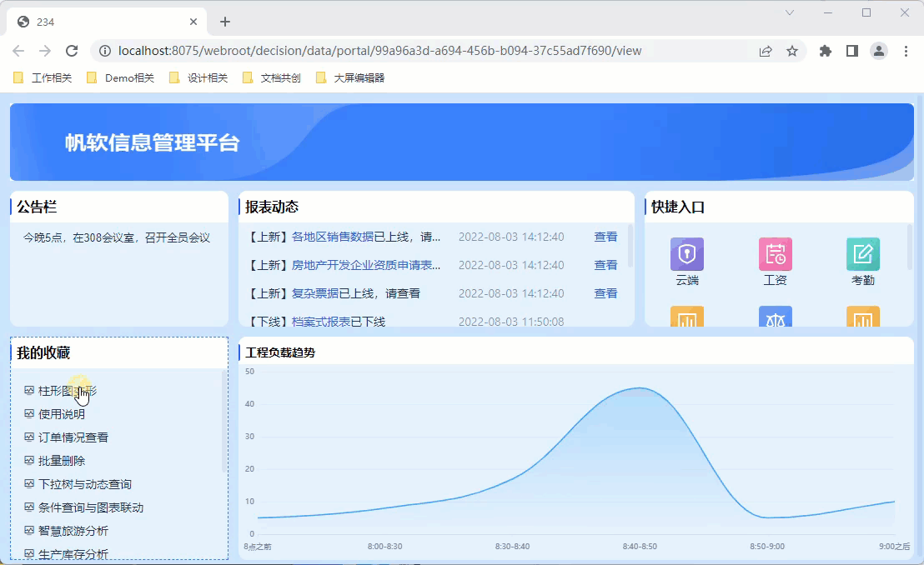This screenshot has width=924, height=565.
Task: Open the 工作相关 bookmark folder
Action: point(43,77)
